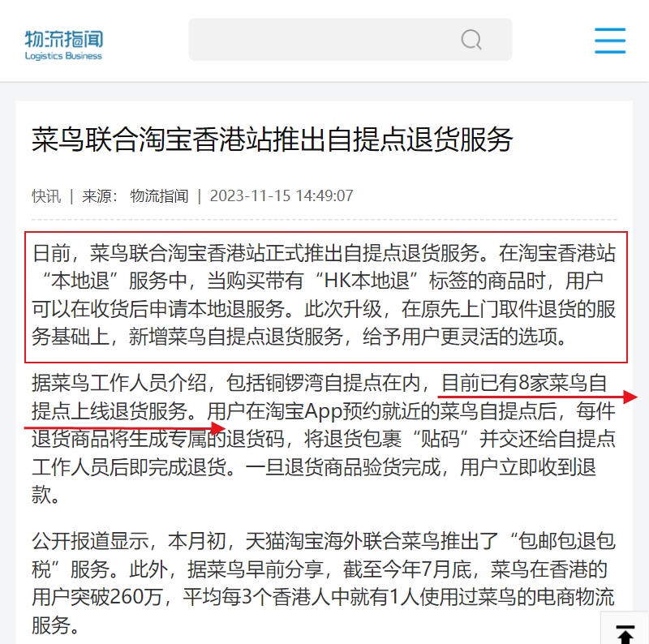
Task: Click the article headline 菜鸟联合淘宝香港站推出自提点退货服务
Action: coord(272,140)
